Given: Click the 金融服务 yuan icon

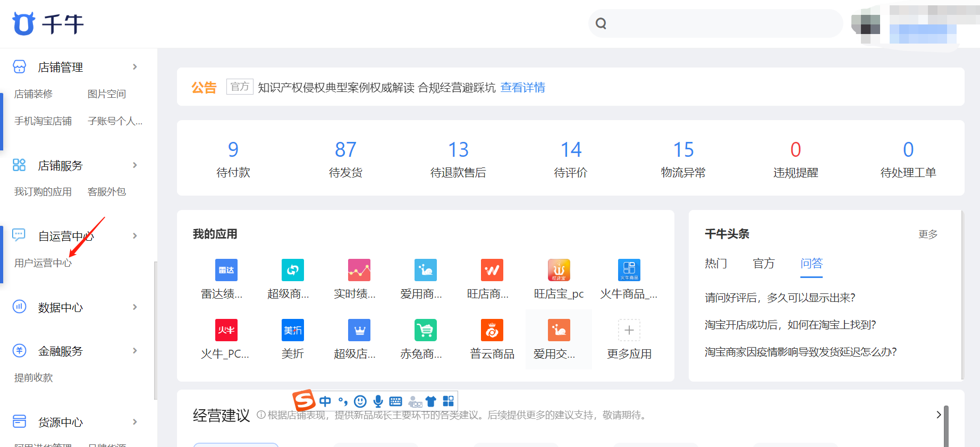Looking at the screenshot, I should (19, 350).
